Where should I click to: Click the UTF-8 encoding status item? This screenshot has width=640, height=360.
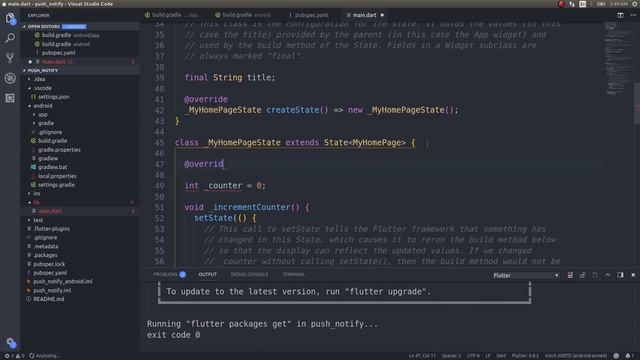click(473, 356)
